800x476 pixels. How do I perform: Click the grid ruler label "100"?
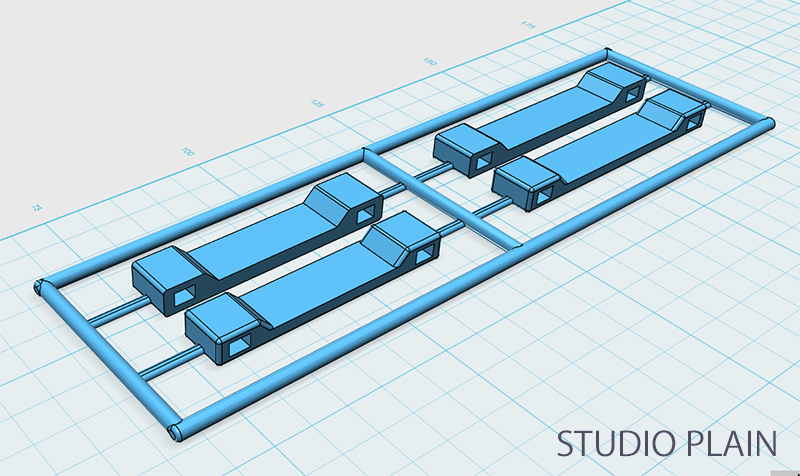pyautogui.click(x=188, y=152)
